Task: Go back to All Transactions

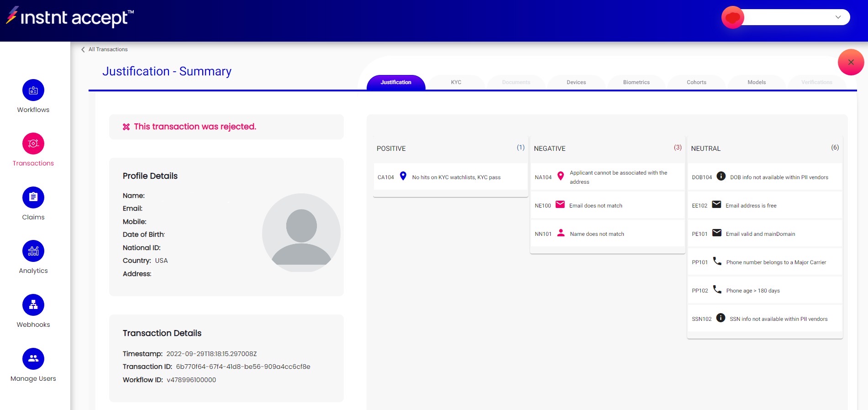Action: point(105,49)
